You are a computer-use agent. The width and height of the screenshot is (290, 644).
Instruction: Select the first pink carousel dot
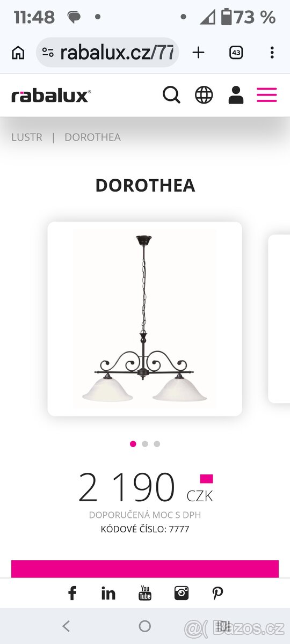coord(133,444)
